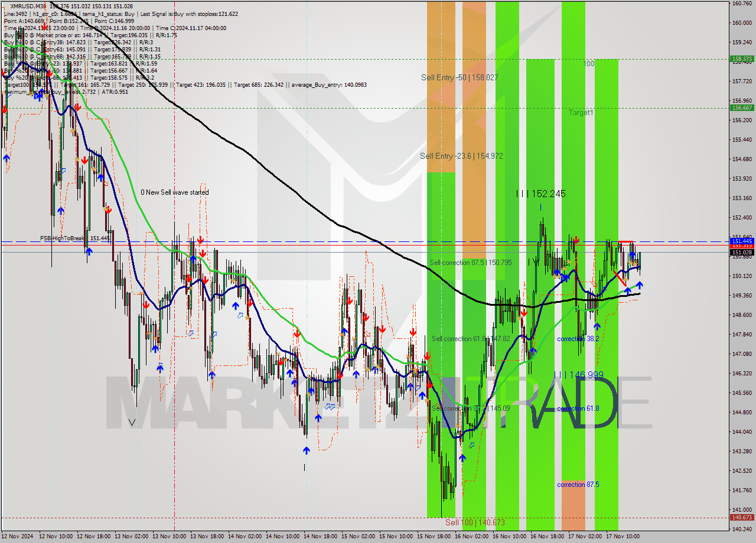Select the 'Sell correction 61.8 | 147.82' label
Viewport: 756px width, 543px height.
tap(470, 339)
